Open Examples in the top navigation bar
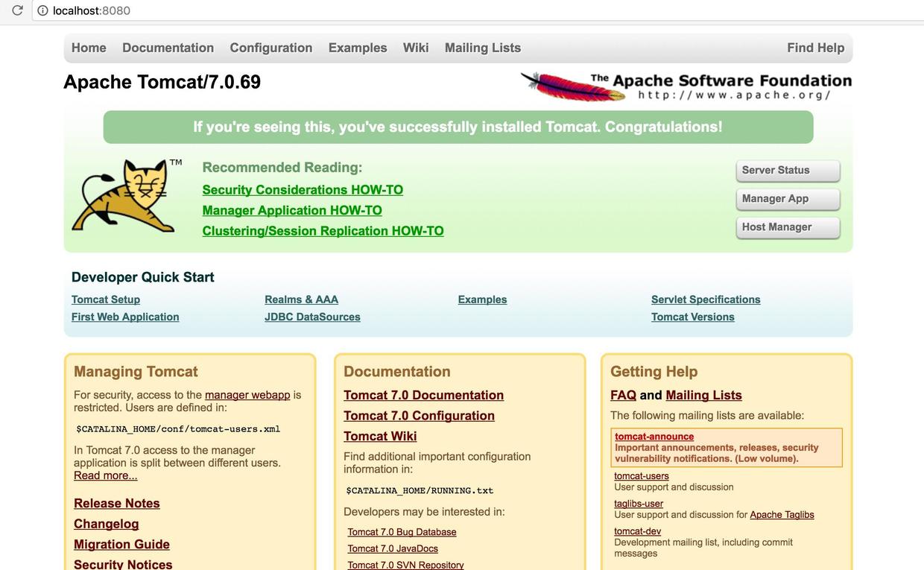The width and height of the screenshot is (924, 570). pos(358,48)
